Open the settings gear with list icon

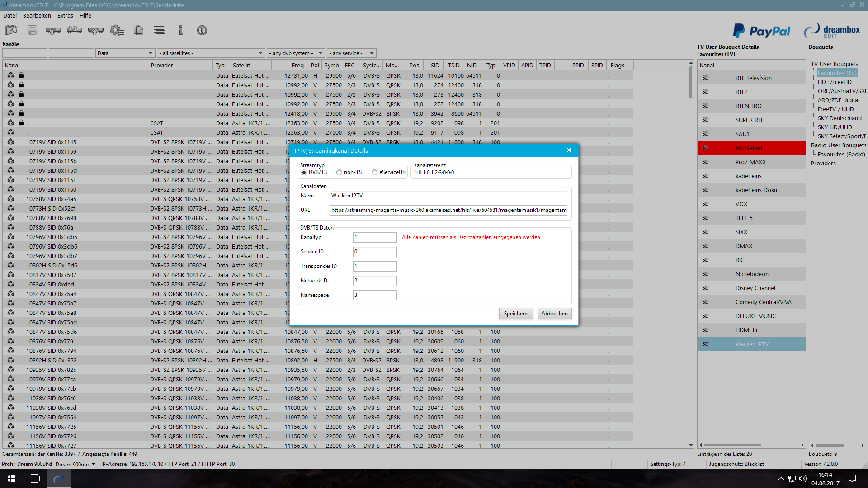117,30
